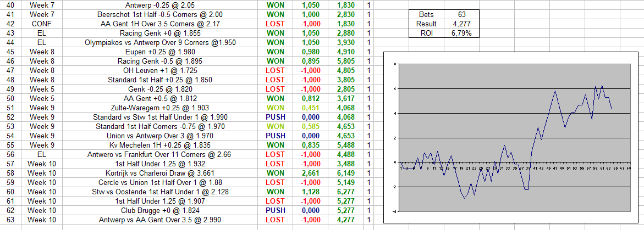Select the "EL" cell in row 56
The height and width of the screenshot is (230, 644).
[41, 155]
